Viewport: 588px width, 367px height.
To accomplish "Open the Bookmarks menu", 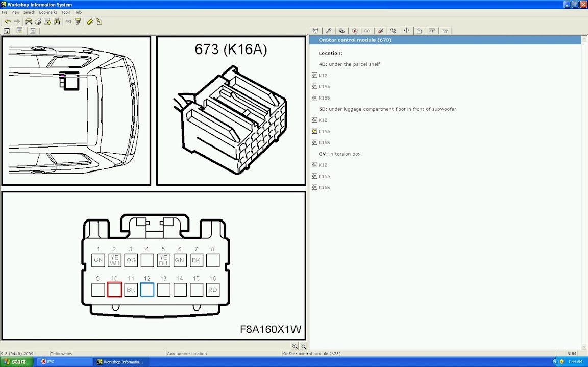I will [x=48, y=12].
